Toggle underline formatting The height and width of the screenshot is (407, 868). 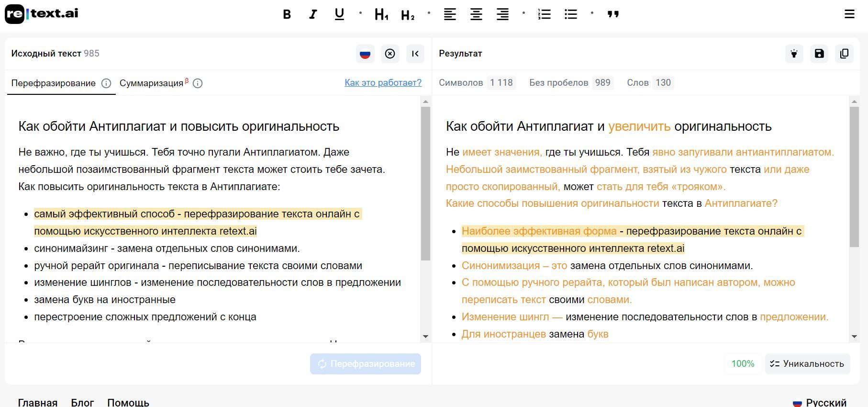pos(339,14)
